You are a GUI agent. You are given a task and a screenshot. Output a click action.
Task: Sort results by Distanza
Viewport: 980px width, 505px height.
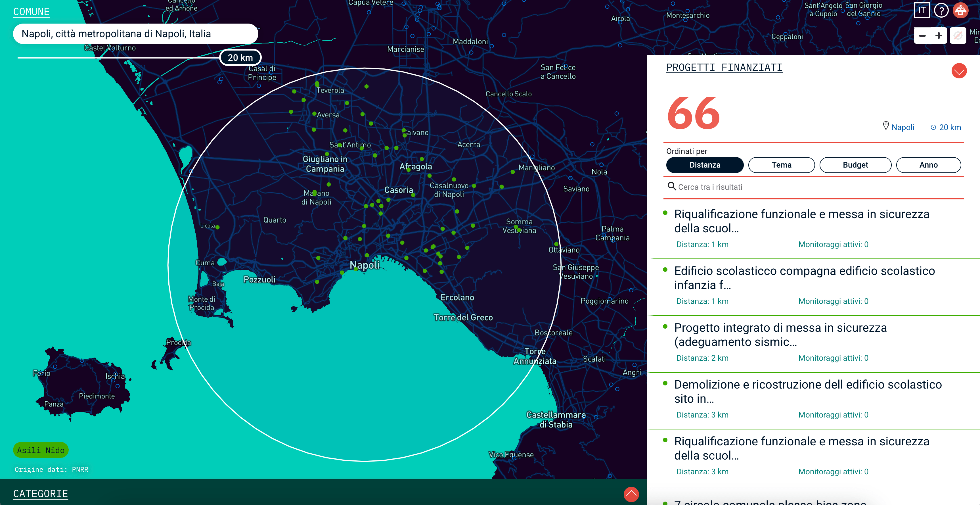pyautogui.click(x=705, y=165)
